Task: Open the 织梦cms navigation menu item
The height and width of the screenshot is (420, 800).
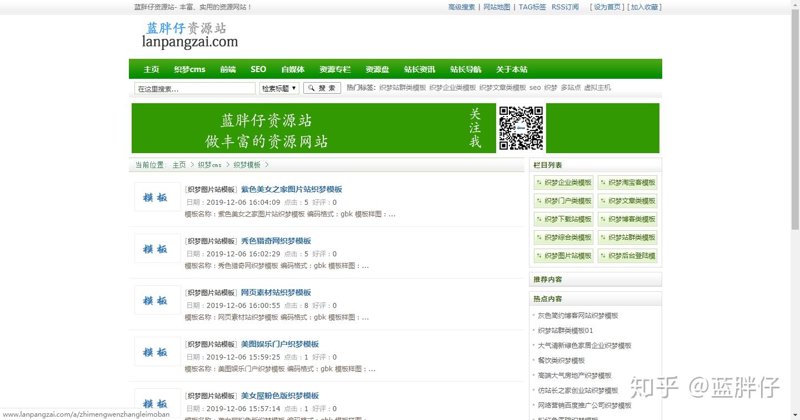Action: [189, 69]
